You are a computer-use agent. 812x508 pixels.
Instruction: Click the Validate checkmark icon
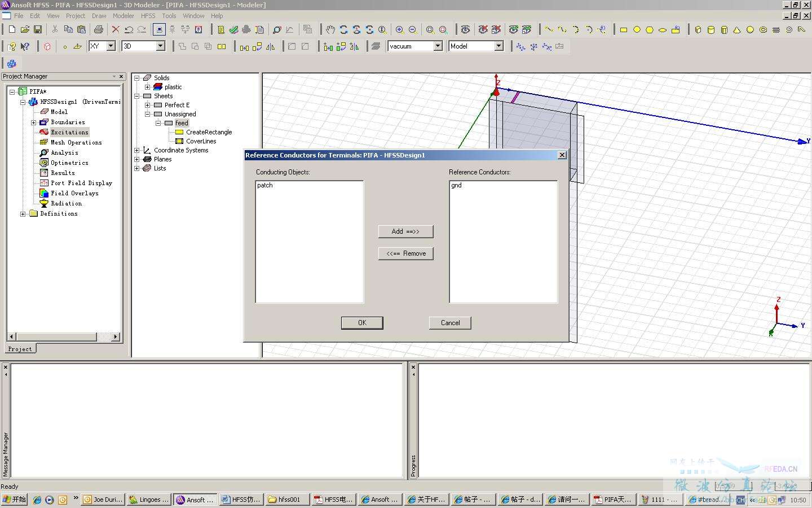[x=233, y=29]
